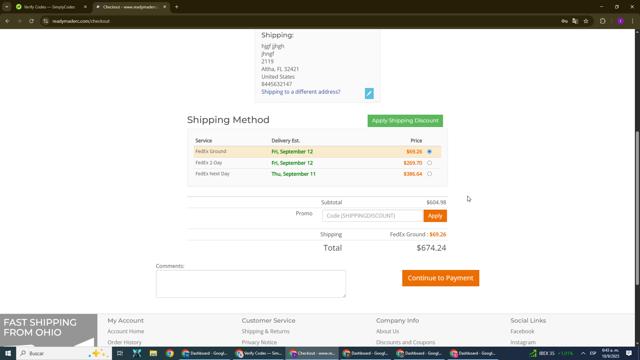Open the notification center icon
This screenshot has width=640, height=360.
pos(629,353)
